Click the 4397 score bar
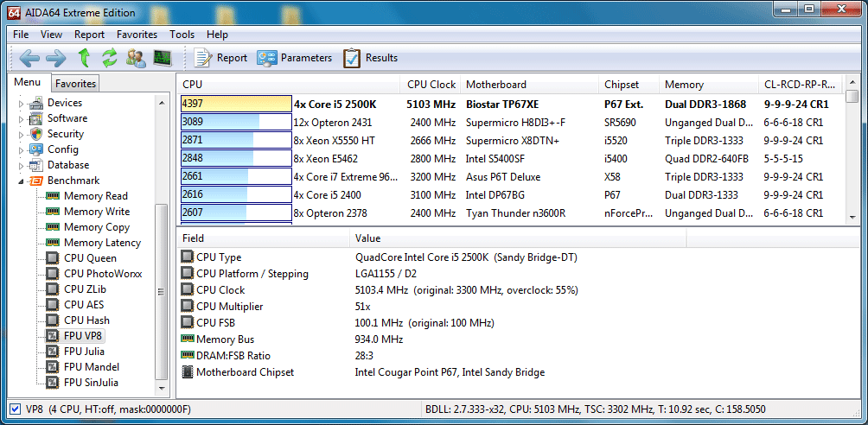The width and height of the screenshot is (868, 425). tap(236, 104)
